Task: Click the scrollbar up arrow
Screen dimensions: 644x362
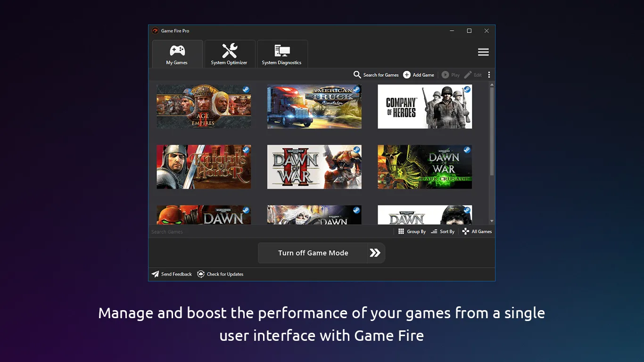Action: pos(492,85)
